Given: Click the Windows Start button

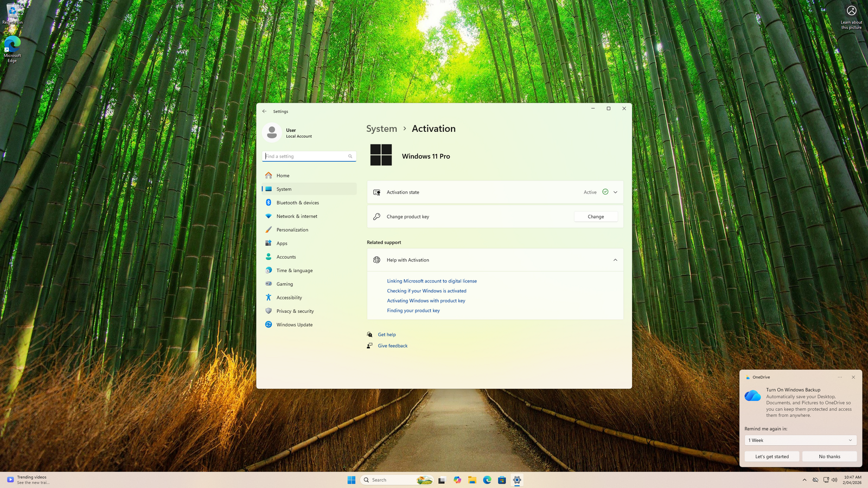Looking at the screenshot, I should [352, 480].
